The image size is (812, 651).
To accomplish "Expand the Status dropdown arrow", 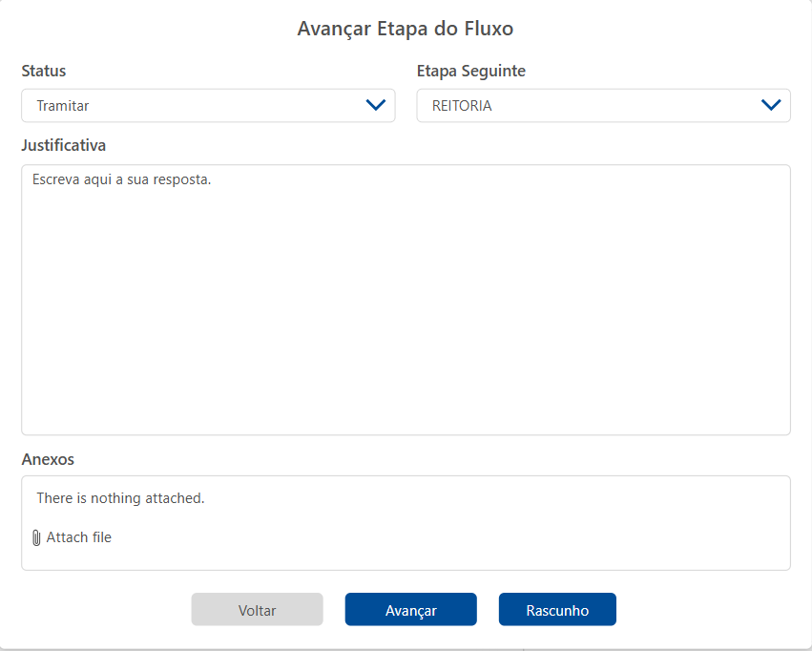I will 376,106.
